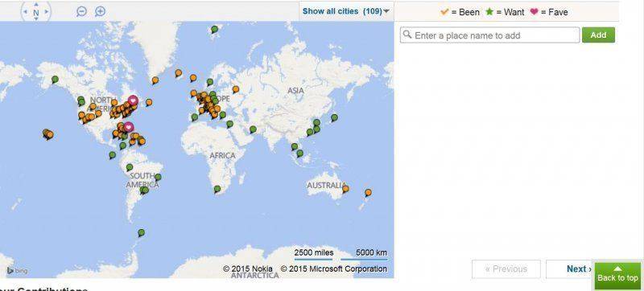
Task: Select the orange pin on Australia's east coast
Action: (345, 189)
